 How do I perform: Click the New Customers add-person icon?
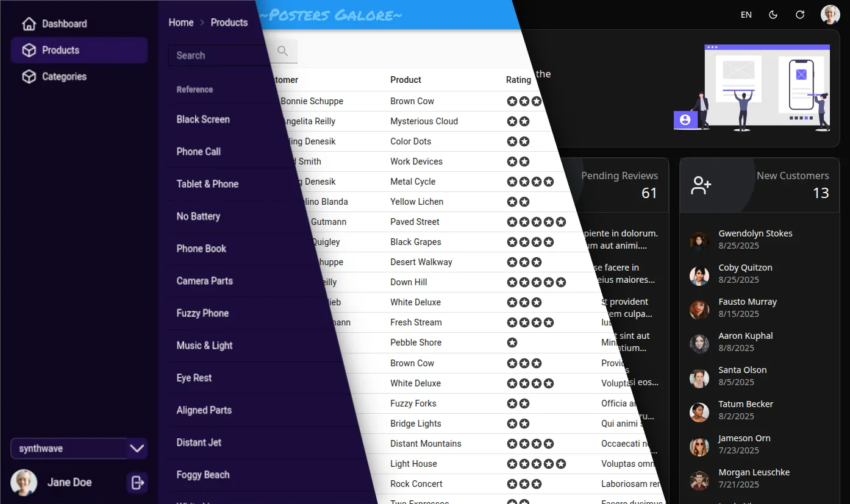(x=701, y=185)
